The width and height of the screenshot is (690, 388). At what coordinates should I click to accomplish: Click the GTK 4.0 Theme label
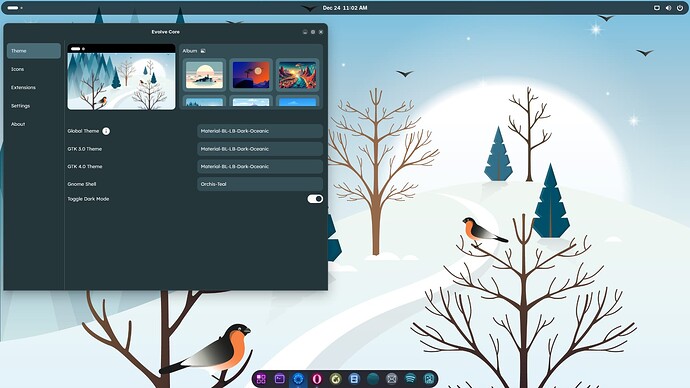[x=84, y=166]
